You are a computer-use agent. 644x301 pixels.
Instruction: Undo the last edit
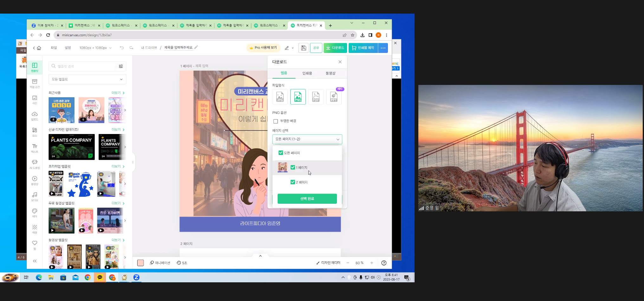click(x=122, y=48)
